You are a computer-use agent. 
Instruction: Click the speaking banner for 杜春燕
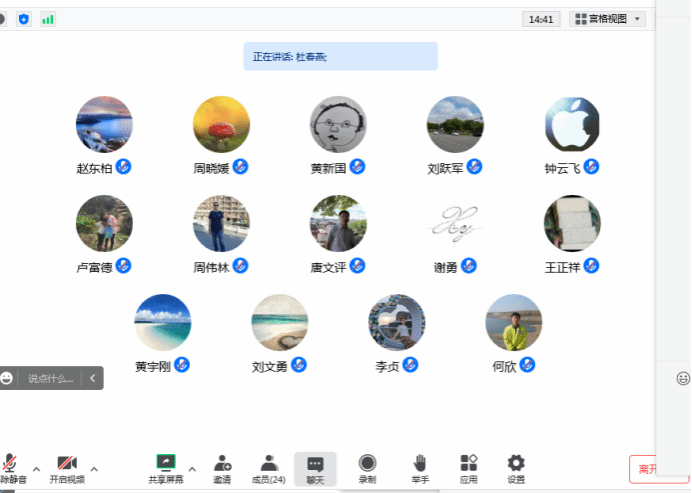341,56
